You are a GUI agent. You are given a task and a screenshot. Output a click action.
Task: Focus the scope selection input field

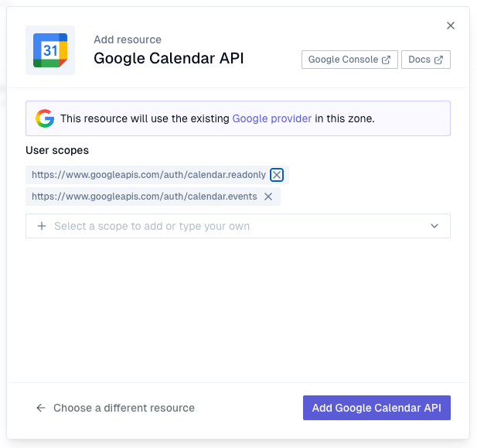tap(238, 226)
